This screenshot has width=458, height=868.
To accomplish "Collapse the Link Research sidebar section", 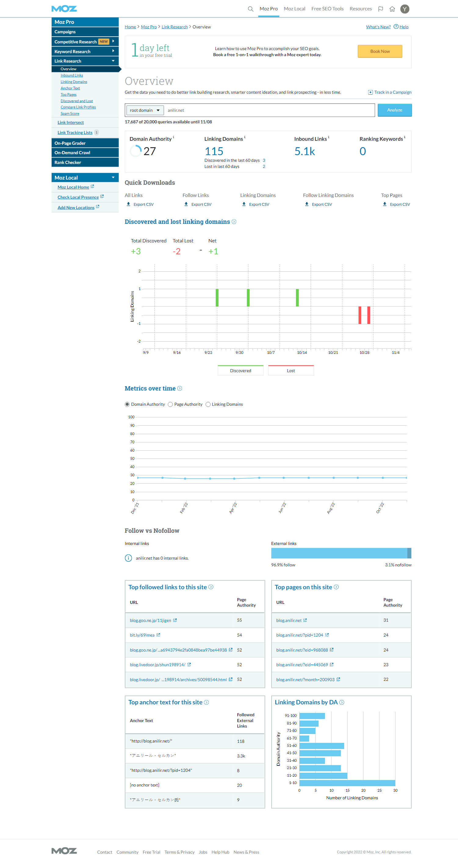I will coord(113,61).
